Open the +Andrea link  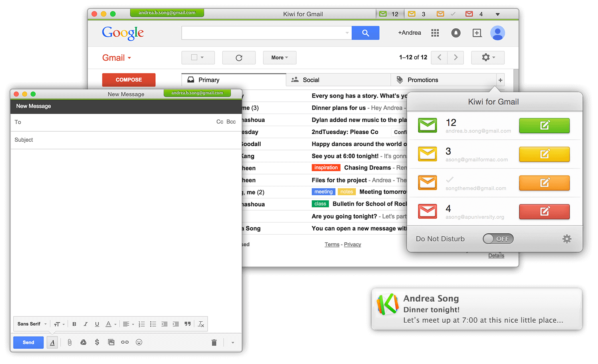click(409, 33)
